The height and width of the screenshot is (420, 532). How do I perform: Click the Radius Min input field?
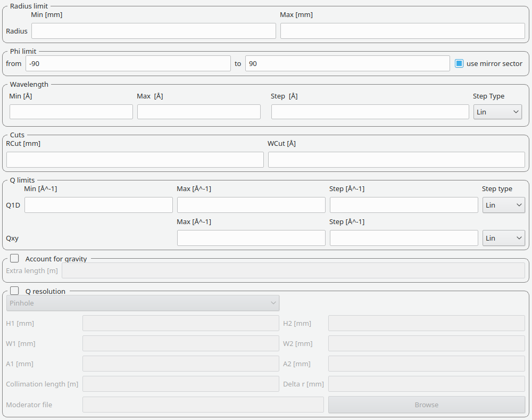click(x=153, y=31)
